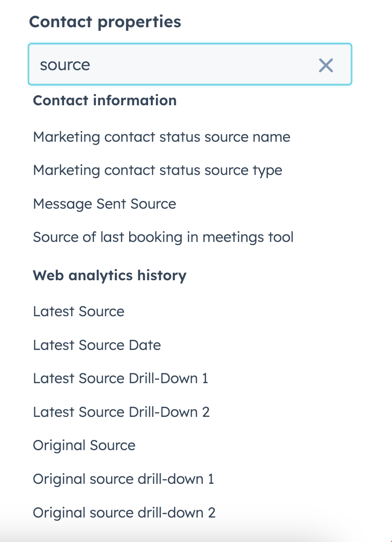Select Latest Source Drill-Down 1
This screenshot has width=392, height=542.
coord(120,379)
